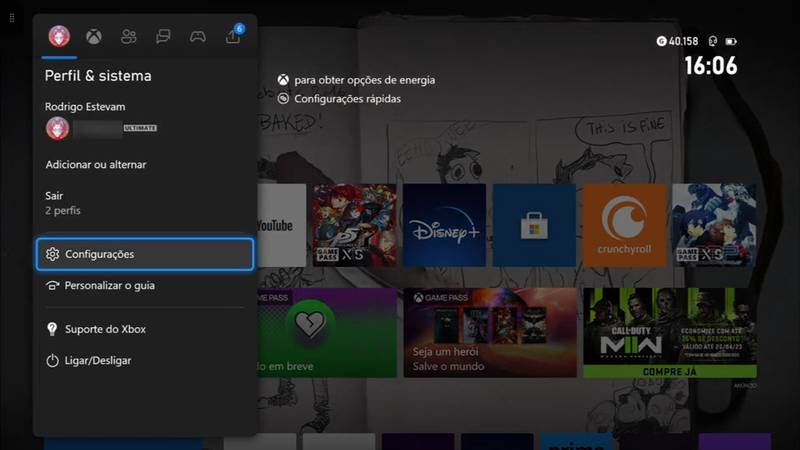Image resolution: width=800 pixels, height=450 pixels.
Task: Click the energy options Xbox hint
Action: tap(356, 80)
